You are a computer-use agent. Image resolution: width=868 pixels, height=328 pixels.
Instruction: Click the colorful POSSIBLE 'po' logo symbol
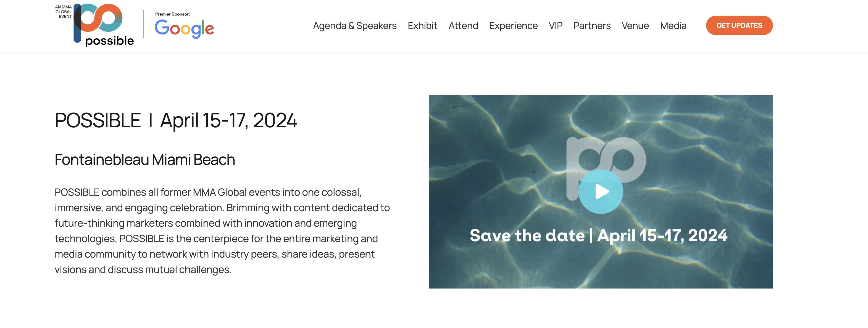98,22
